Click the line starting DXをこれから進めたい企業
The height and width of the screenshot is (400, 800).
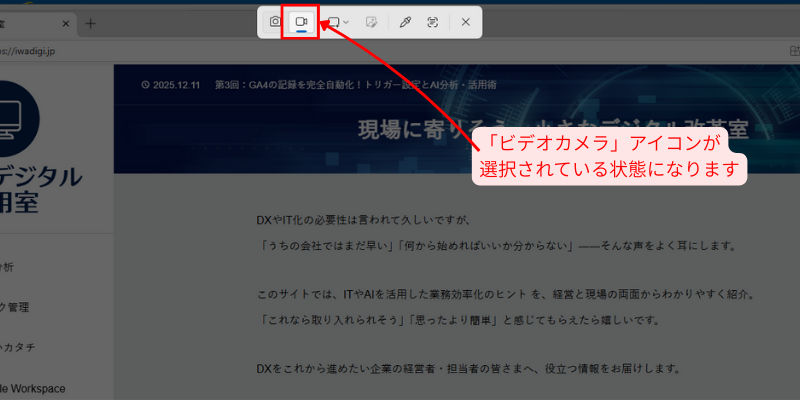pyautogui.click(x=468, y=368)
